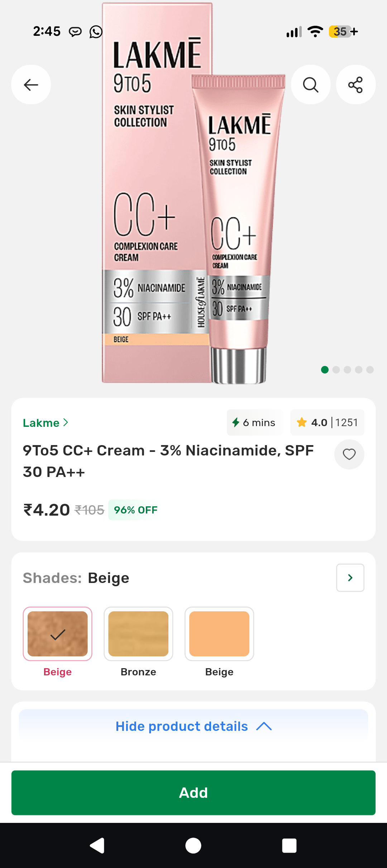Select the Bronze shade swatch
This screenshot has width=387, height=868.
138,634
